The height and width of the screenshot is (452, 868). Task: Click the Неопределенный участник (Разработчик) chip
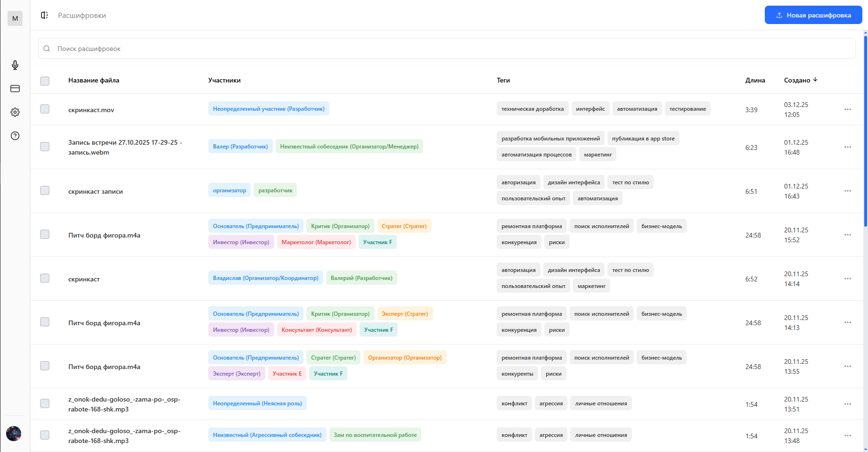click(x=269, y=109)
